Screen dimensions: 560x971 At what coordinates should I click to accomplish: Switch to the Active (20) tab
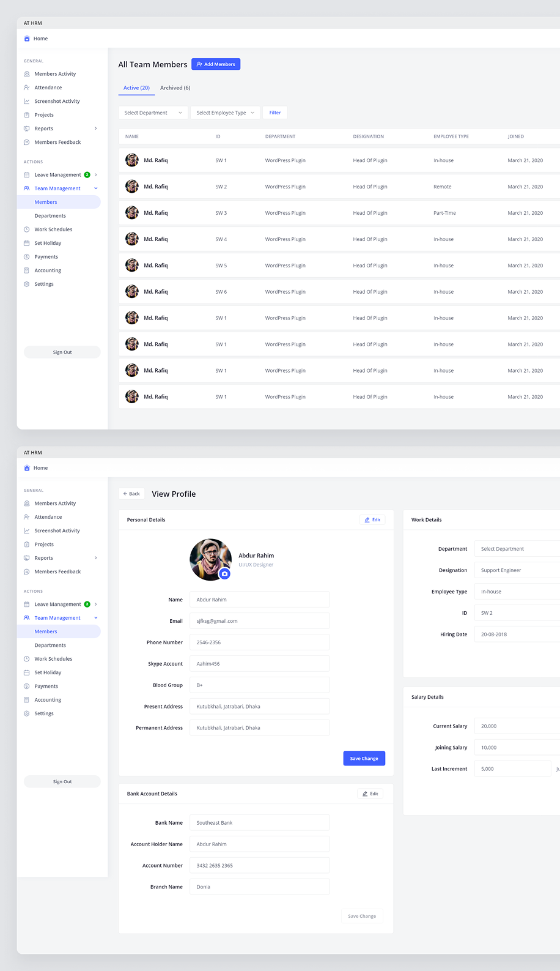click(x=136, y=88)
